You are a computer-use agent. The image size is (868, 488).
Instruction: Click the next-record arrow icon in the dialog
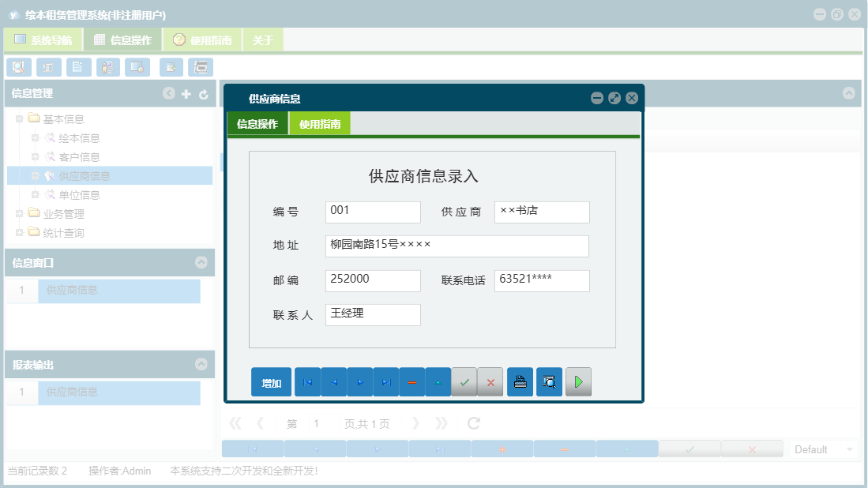(360, 381)
